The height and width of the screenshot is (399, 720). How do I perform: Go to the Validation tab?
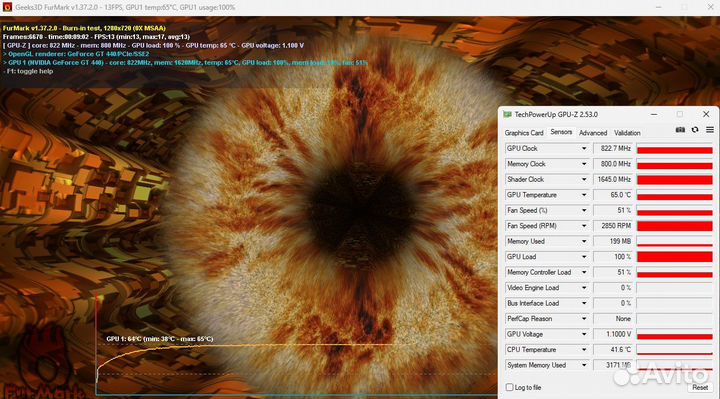(x=627, y=133)
